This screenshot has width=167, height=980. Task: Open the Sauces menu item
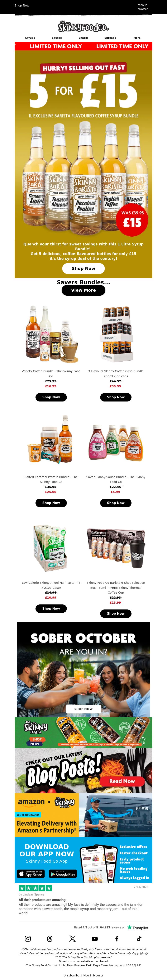57,38
